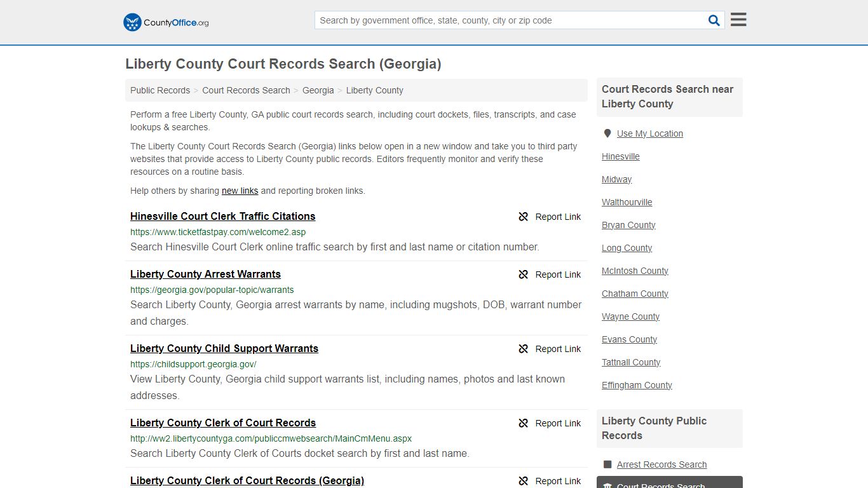Open Effingham County court records
Screen dimensions: 868x488
[637, 385]
